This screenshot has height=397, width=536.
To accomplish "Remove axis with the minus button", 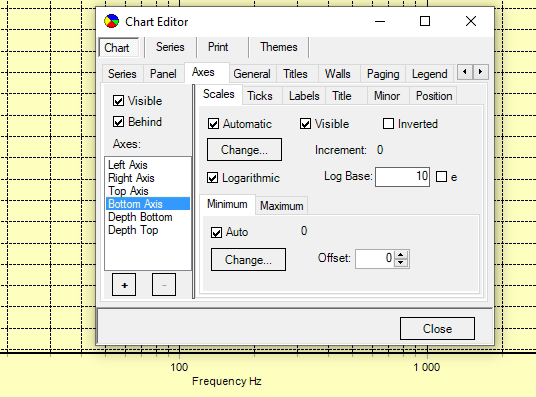I will pyautogui.click(x=164, y=284).
